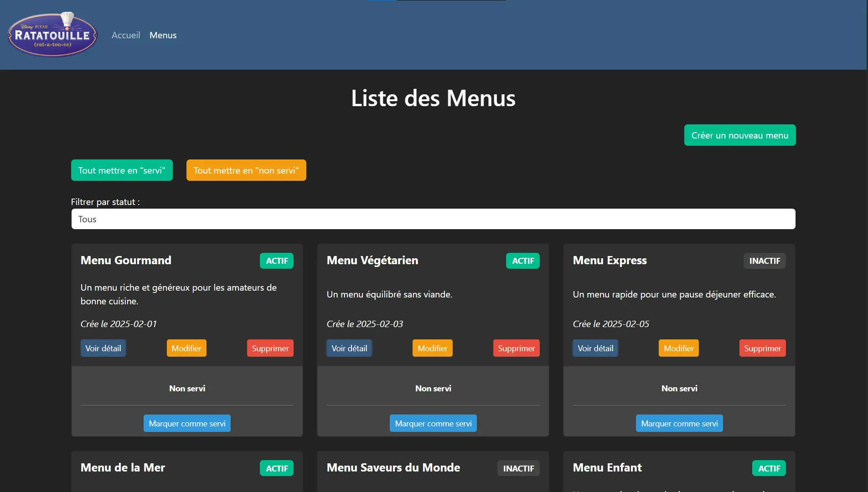Modify Menu Express

point(679,348)
